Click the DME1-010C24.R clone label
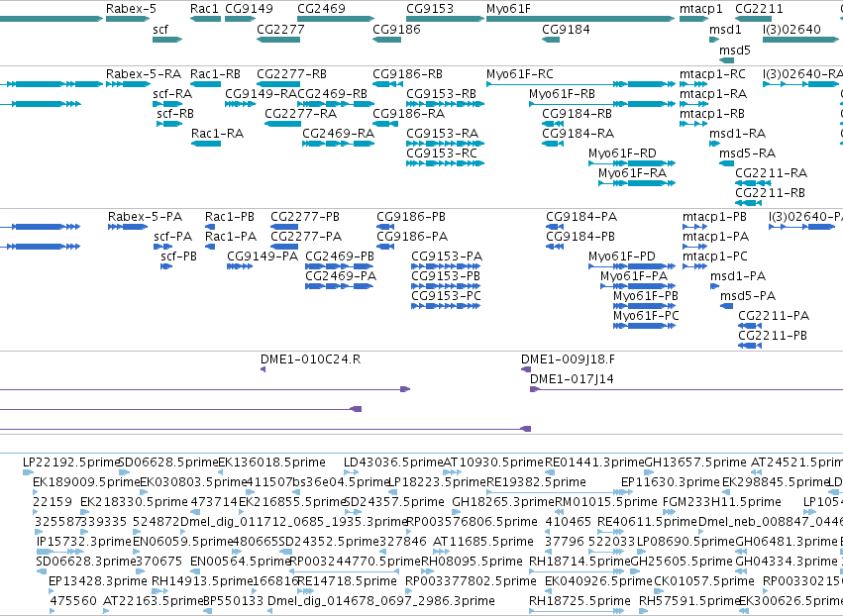Image resolution: width=843 pixels, height=616 pixels. coord(310,359)
